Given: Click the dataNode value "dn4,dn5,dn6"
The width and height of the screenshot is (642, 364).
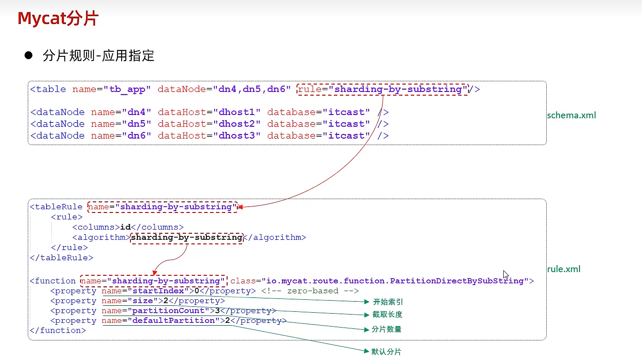Looking at the screenshot, I should tap(252, 89).
